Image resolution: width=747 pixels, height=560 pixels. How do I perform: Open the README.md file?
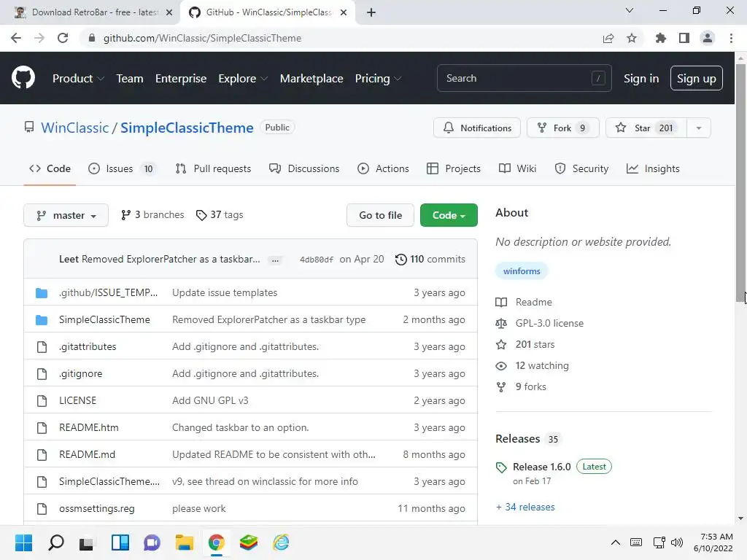pyautogui.click(x=88, y=454)
